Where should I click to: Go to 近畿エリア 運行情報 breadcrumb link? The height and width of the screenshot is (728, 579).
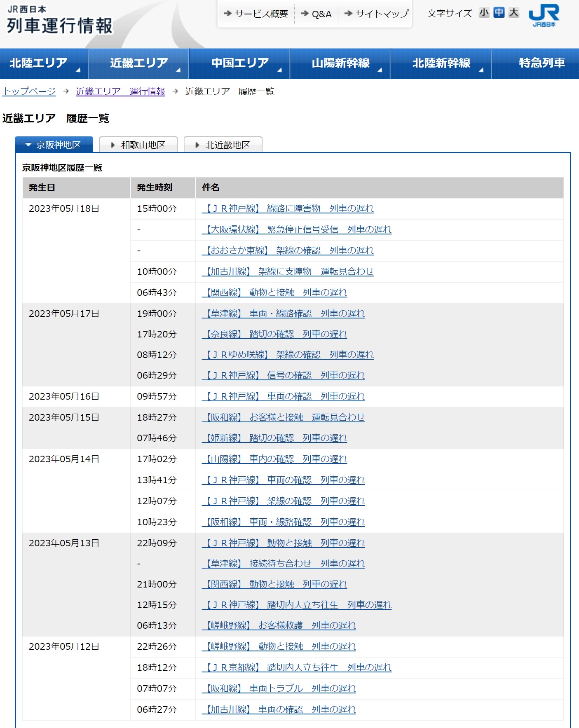tap(120, 91)
